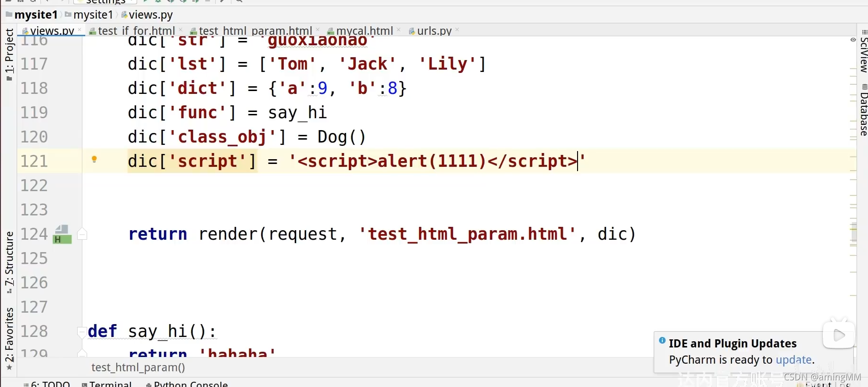The image size is (868, 387).
Task: Click the number 9 in the dict literal
Action: 322,88
